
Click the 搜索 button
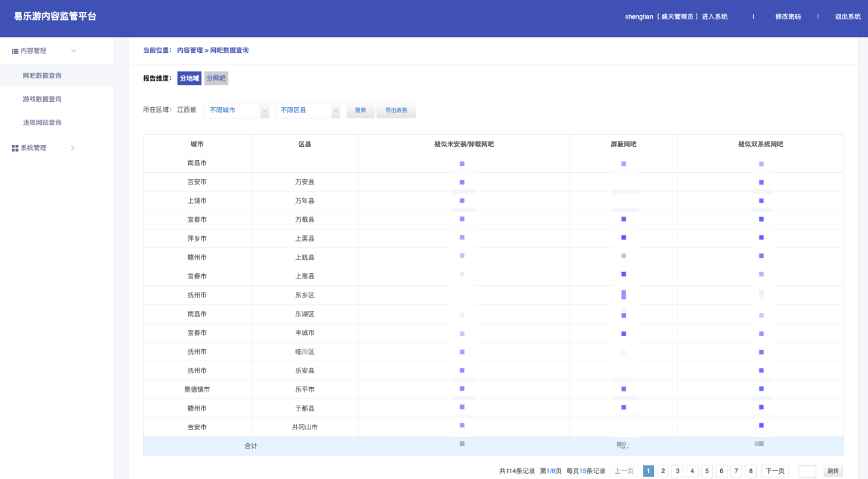coord(361,110)
